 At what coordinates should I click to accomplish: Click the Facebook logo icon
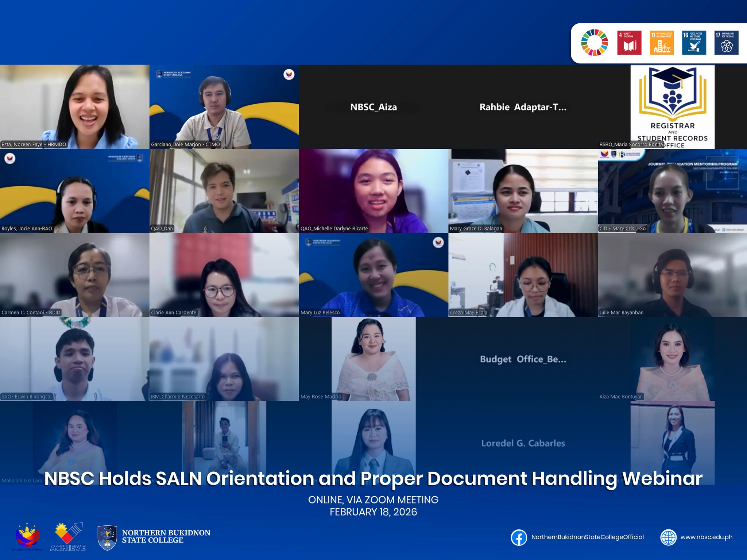click(519, 537)
